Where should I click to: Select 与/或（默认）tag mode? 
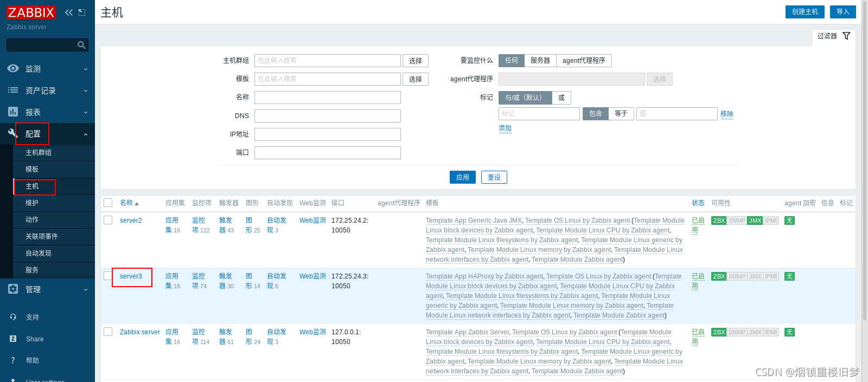[525, 98]
